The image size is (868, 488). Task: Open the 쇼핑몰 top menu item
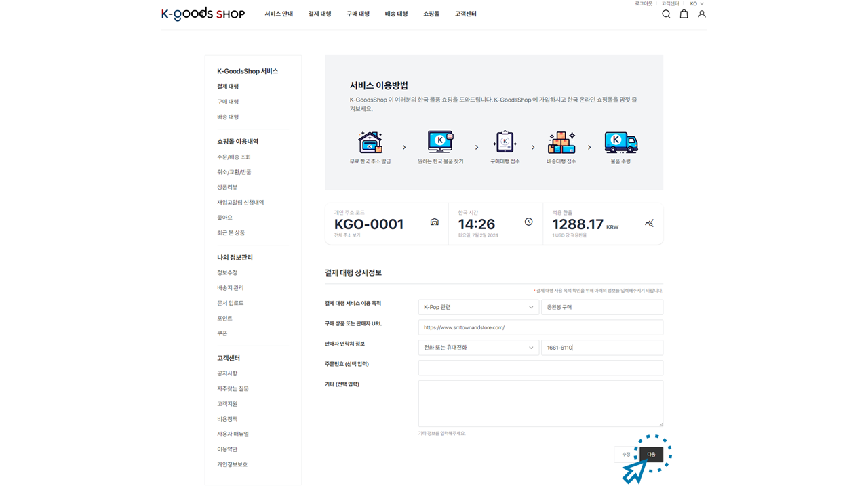(x=431, y=14)
